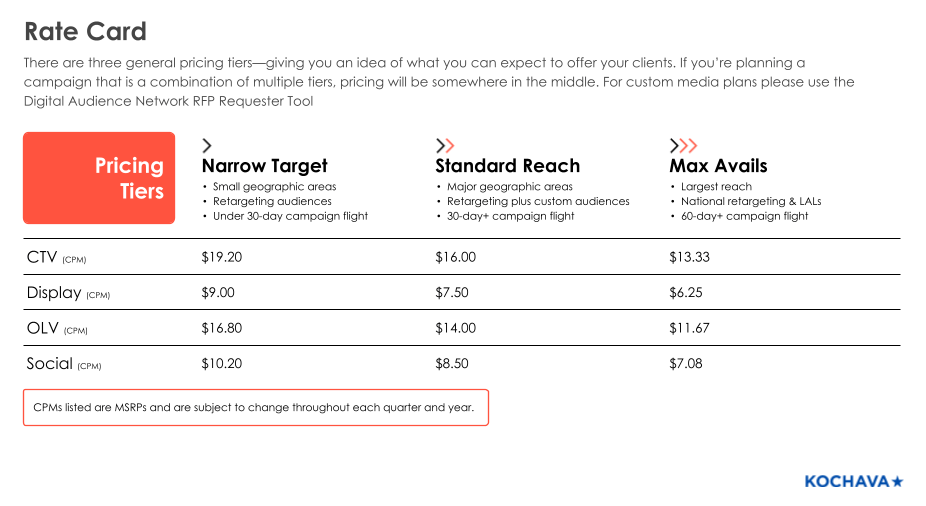Click Digital Audience Network RFP Requester Tool text
The width and height of the screenshot is (926, 506).
pyautogui.click(x=168, y=101)
